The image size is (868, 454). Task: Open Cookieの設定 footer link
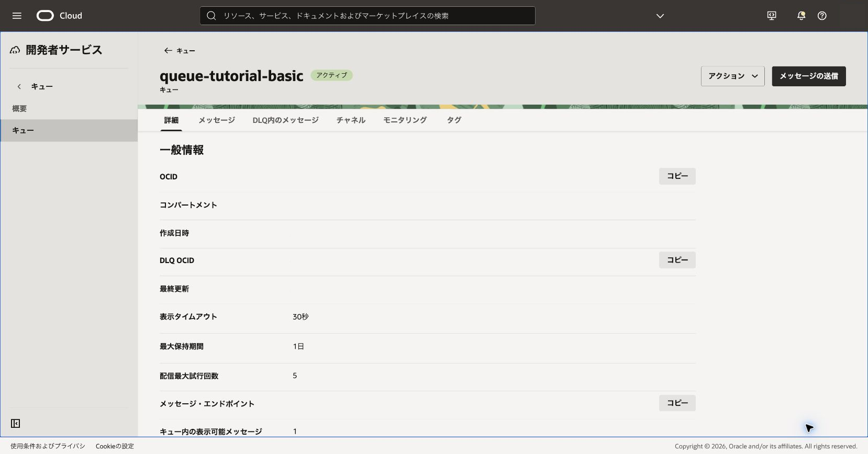(115, 446)
